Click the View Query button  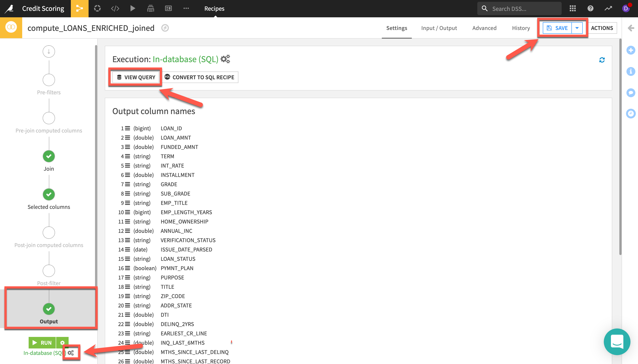(x=136, y=77)
